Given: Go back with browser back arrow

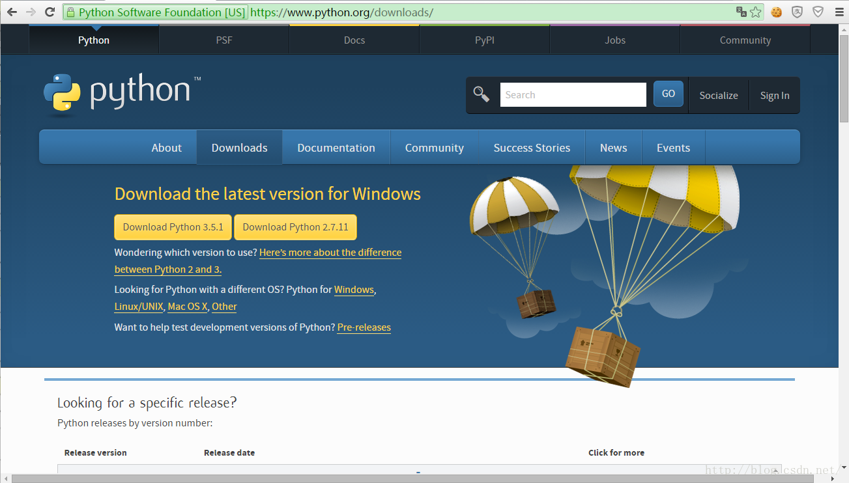Looking at the screenshot, I should click(x=12, y=12).
